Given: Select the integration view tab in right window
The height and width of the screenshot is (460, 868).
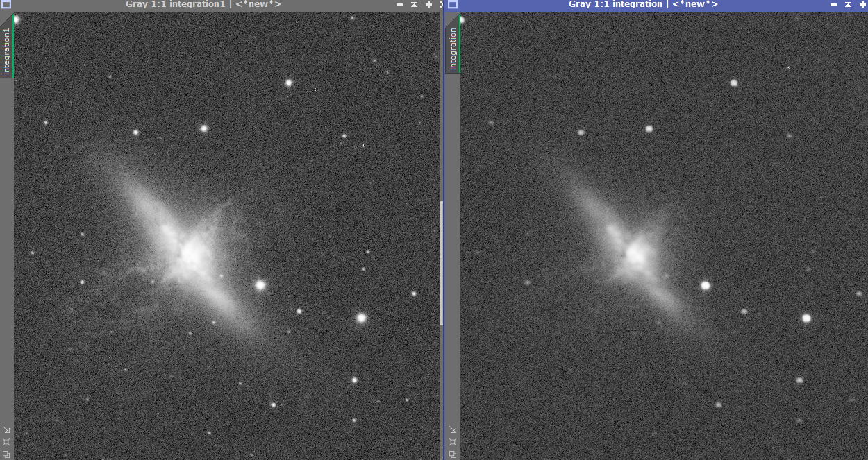Looking at the screenshot, I should tap(453, 49).
